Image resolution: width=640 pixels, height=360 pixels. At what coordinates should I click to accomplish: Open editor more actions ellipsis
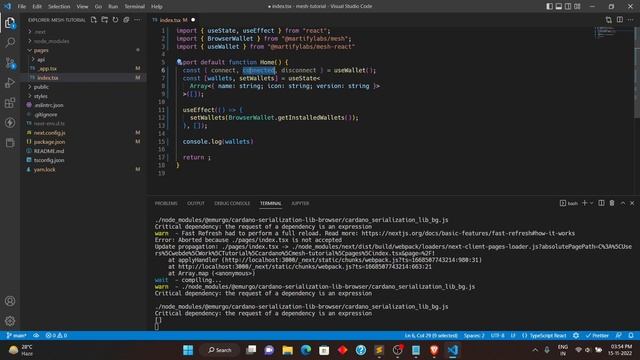[x=631, y=20]
